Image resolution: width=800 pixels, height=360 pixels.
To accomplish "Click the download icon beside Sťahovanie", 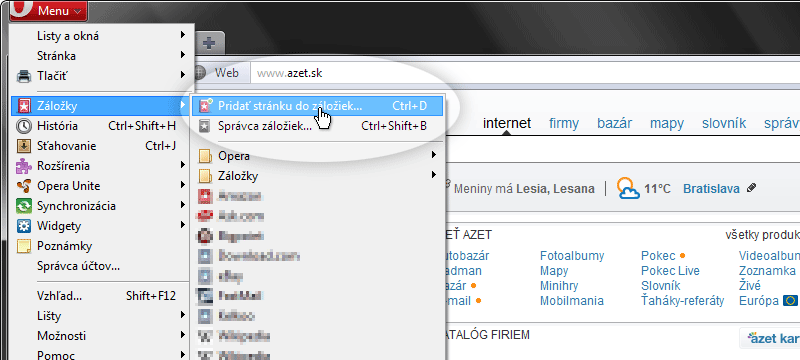I will tap(23, 146).
